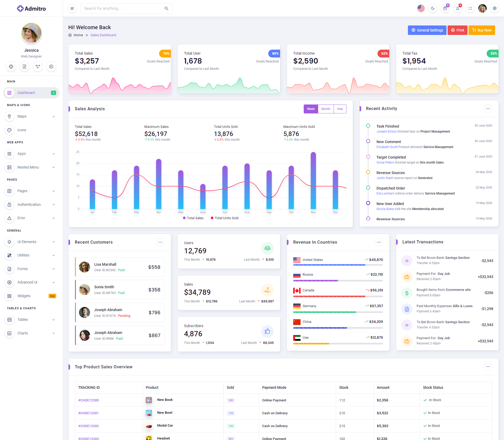Viewport: 504px width, 440px height.
Task: Switch Sales Analysis to Year tab
Action: coord(340,109)
